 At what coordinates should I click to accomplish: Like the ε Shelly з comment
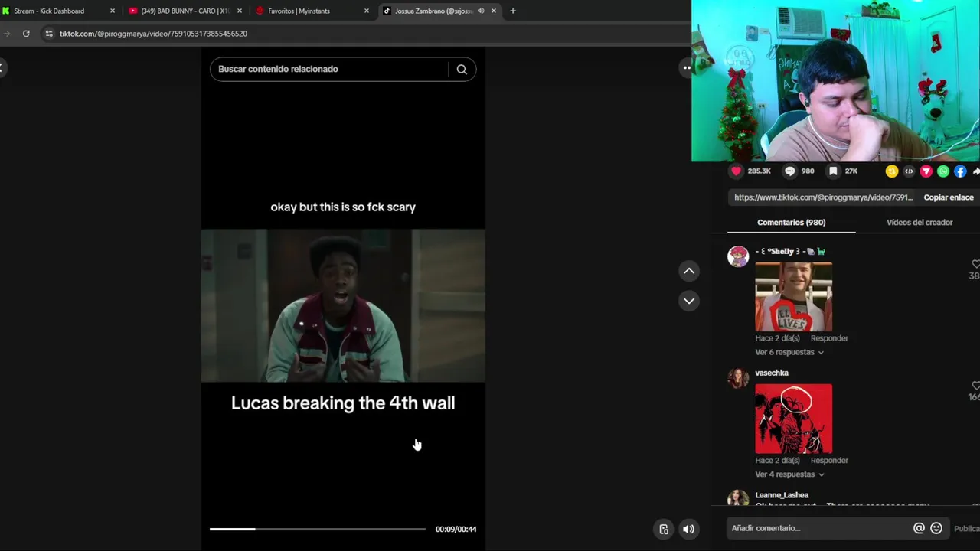pyautogui.click(x=975, y=264)
